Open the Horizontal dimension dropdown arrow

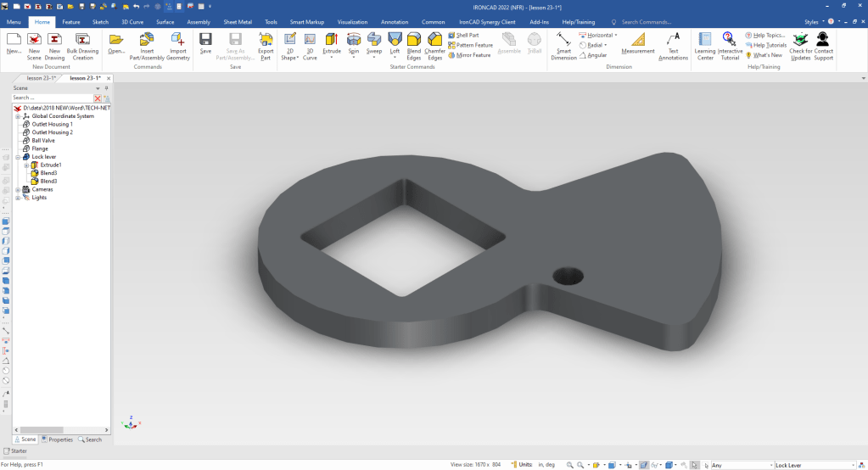click(616, 36)
